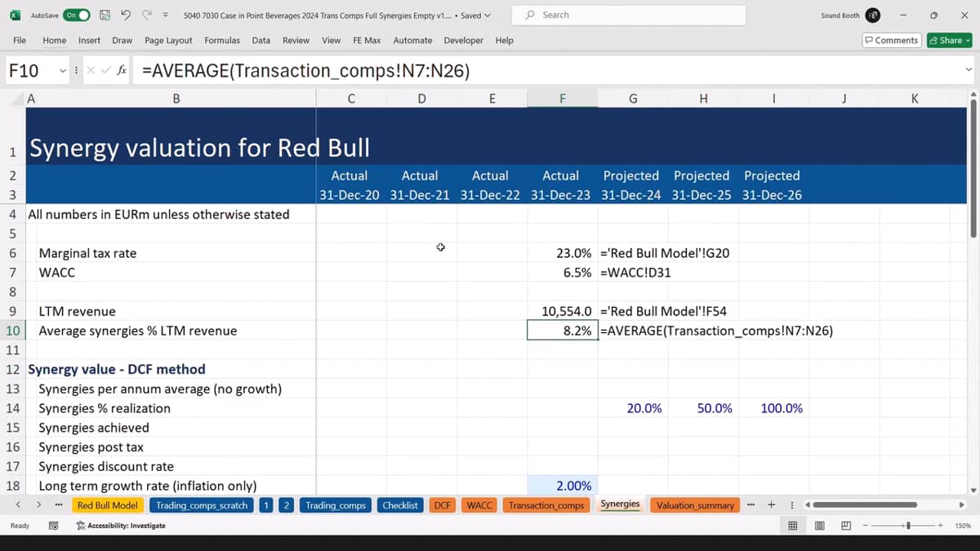Open the Comments pane button
The image size is (980, 551).
click(892, 40)
